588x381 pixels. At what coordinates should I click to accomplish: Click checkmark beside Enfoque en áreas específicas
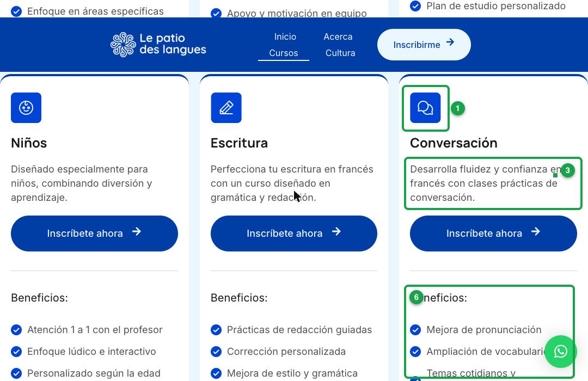(x=16, y=11)
